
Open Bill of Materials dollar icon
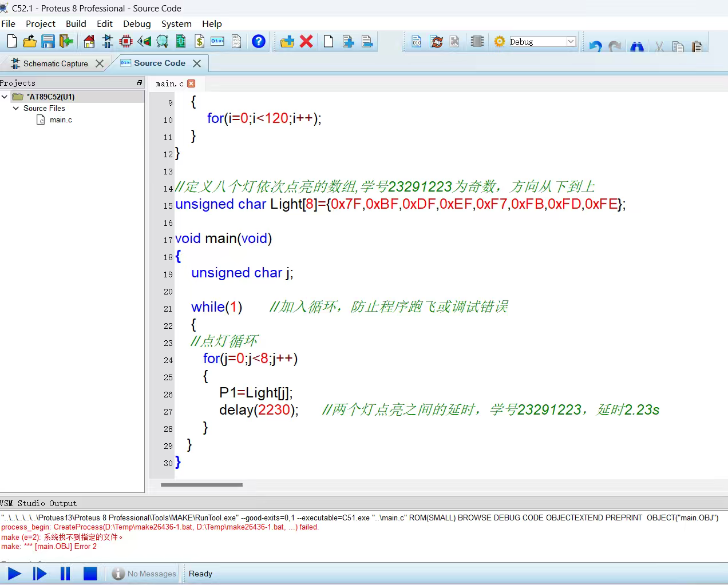[x=199, y=41]
